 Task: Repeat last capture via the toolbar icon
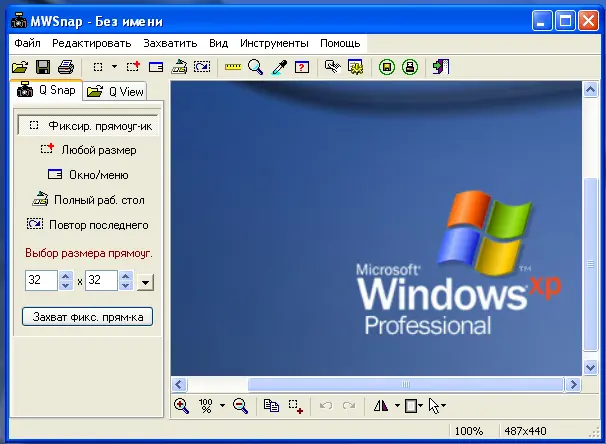click(x=202, y=67)
